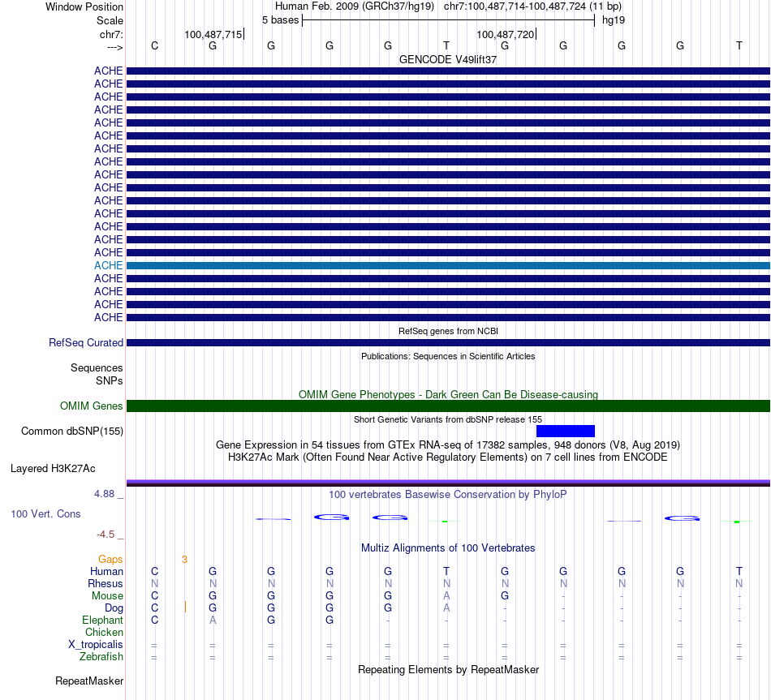Viewport: 771px width, 700px height.
Task: Click the OMIM Gene Phenotypes track title
Action: 448,395
